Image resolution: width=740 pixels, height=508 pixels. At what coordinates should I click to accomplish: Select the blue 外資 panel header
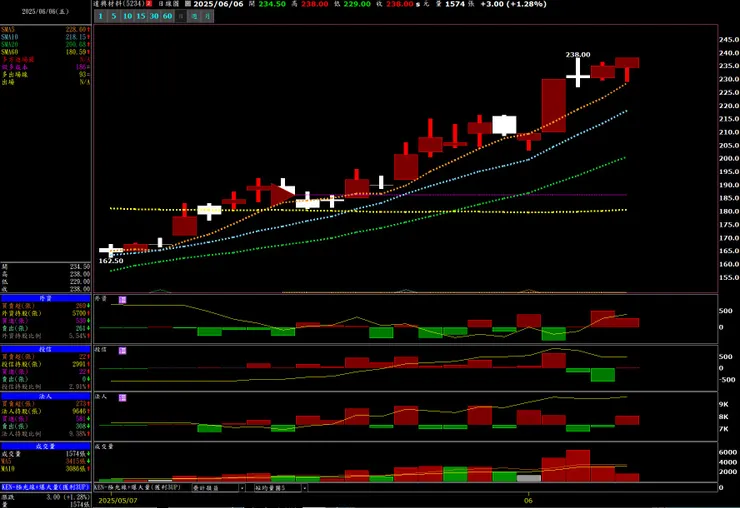tap(45, 298)
